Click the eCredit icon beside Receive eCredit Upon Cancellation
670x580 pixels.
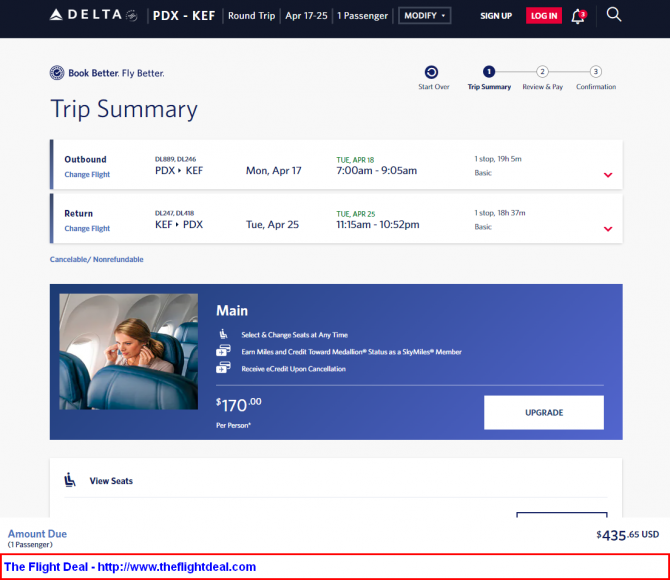223,368
